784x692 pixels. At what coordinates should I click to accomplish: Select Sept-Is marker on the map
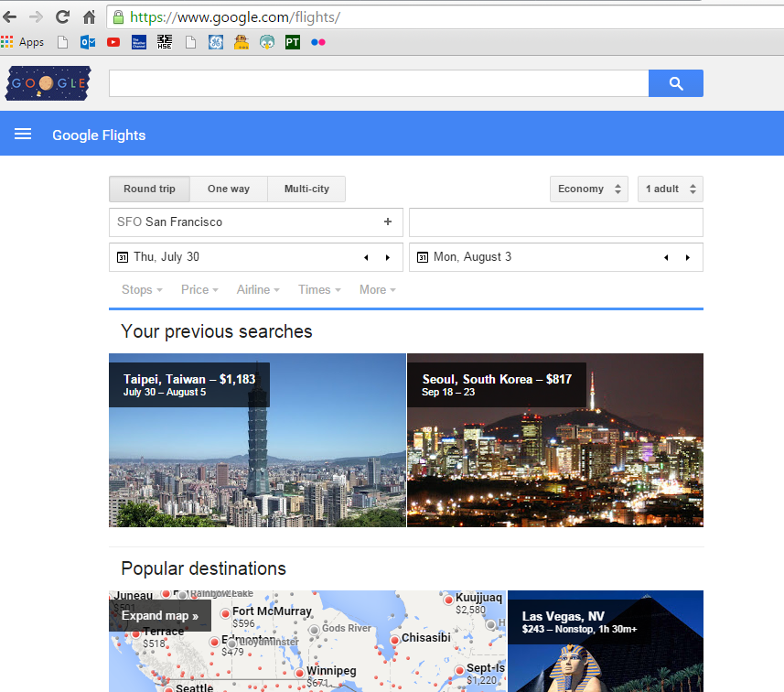(459, 670)
